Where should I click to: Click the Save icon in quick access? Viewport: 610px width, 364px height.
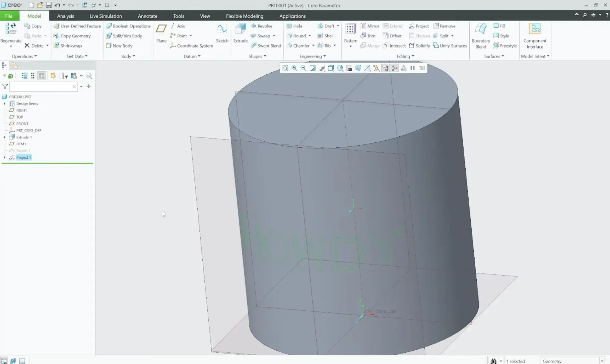coord(49,5)
